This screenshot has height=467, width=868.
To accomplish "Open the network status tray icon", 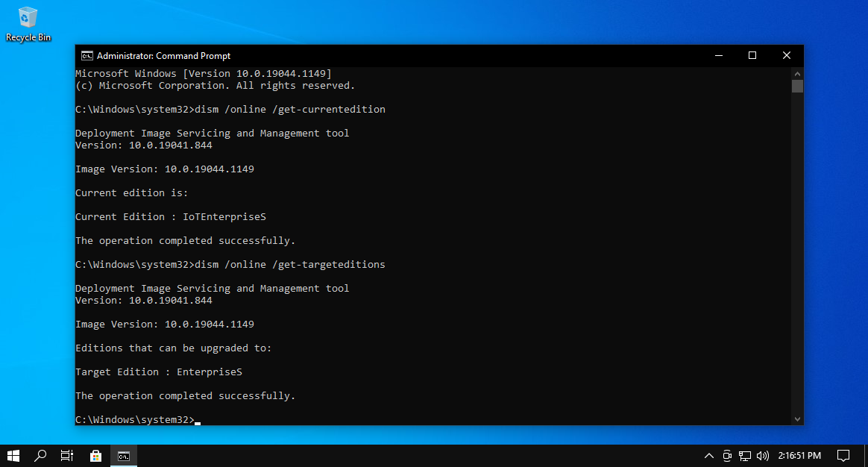I will tap(744, 456).
